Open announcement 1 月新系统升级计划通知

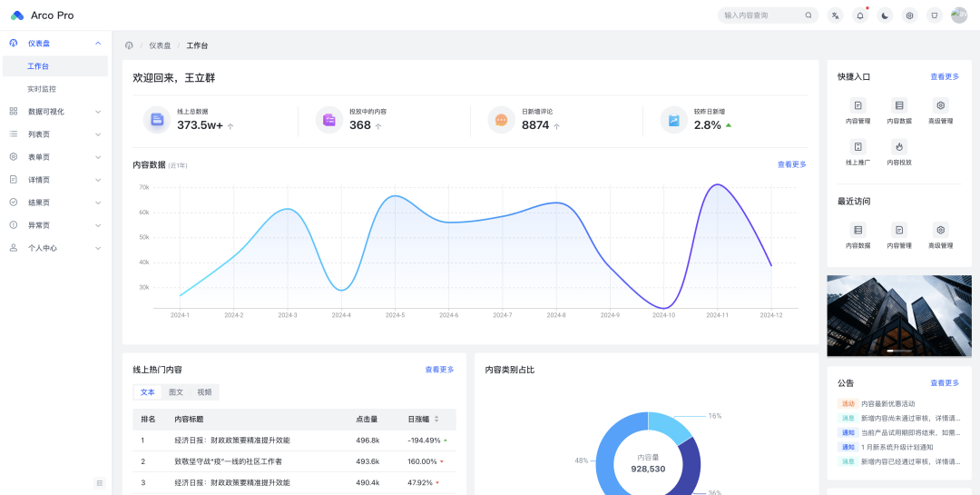click(897, 448)
